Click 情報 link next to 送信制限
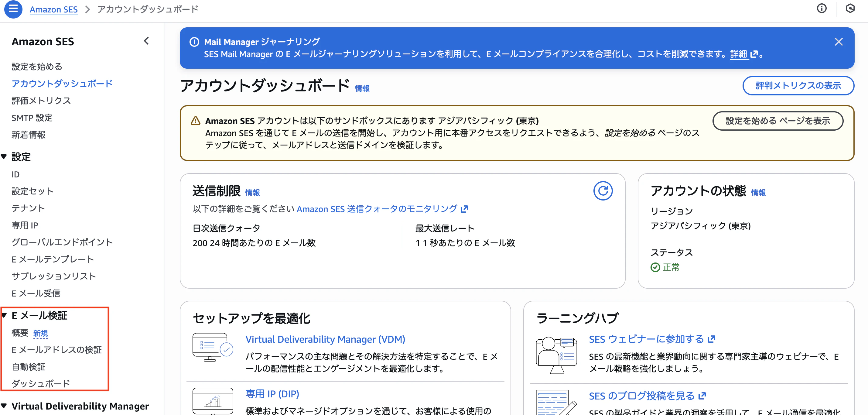The height and width of the screenshot is (415, 868). pyautogui.click(x=252, y=193)
